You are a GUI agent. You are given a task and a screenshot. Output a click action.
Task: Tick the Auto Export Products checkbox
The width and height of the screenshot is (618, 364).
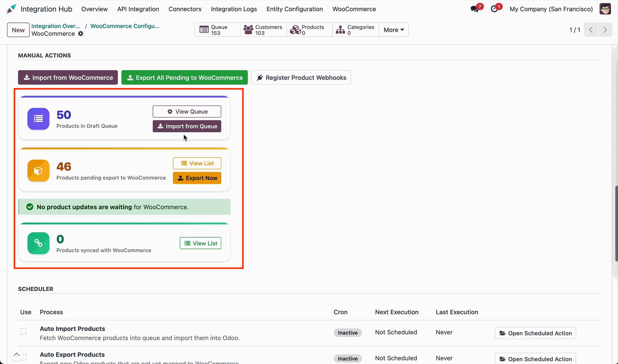point(23,357)
